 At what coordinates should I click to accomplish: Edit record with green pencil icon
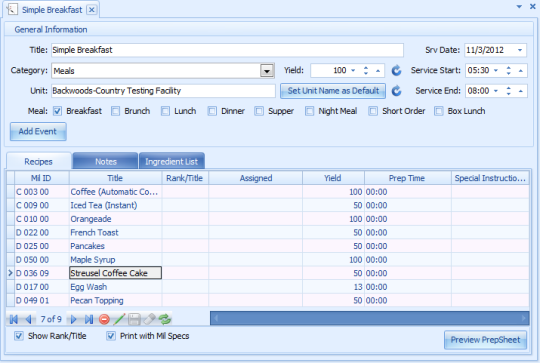119,319
